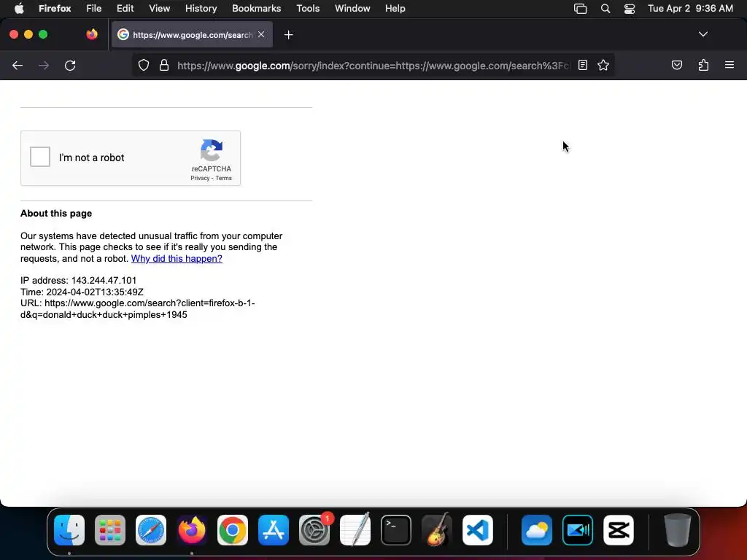Open Spotlight search in menu bar
Screen dimensions: 747x560
pos(605,9)
